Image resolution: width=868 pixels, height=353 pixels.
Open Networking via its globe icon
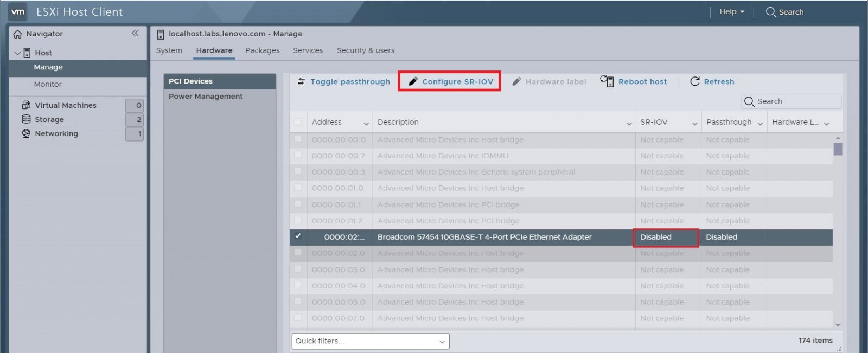[26, 133]
